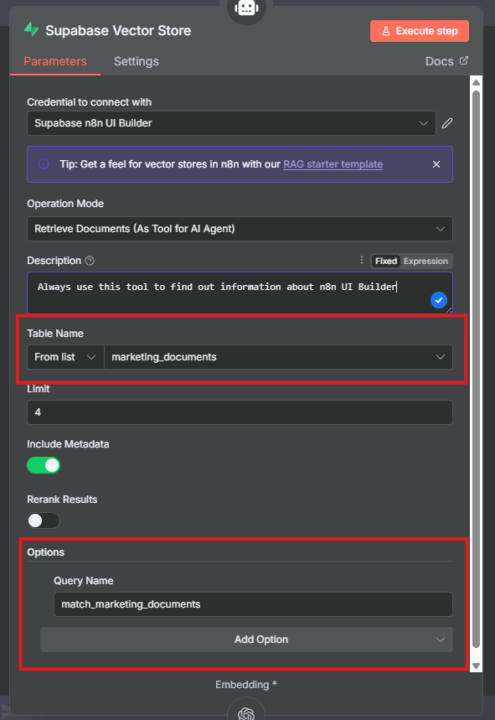Screen dimensions: 495x720
Task: Click the Query Name label
Action: click(x=84, y=580)
